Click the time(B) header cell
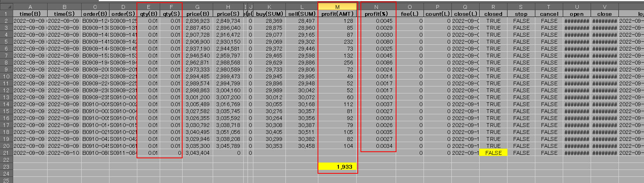This screenshot has height=183, width=644. 30,14
